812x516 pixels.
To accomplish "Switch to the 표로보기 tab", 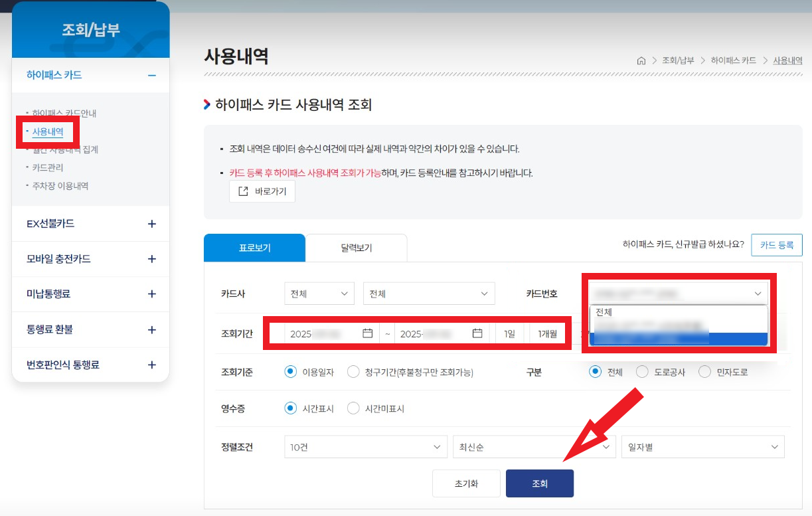I will point(254,248).
